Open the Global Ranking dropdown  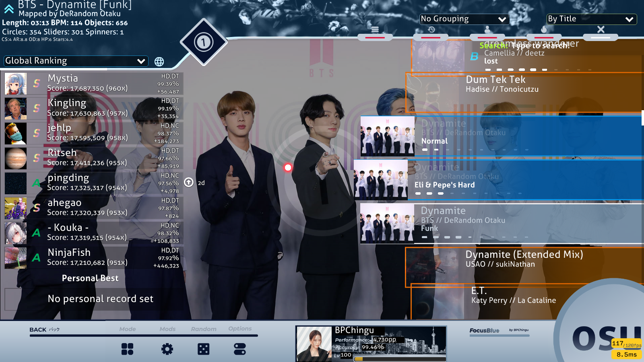(76, 61)
